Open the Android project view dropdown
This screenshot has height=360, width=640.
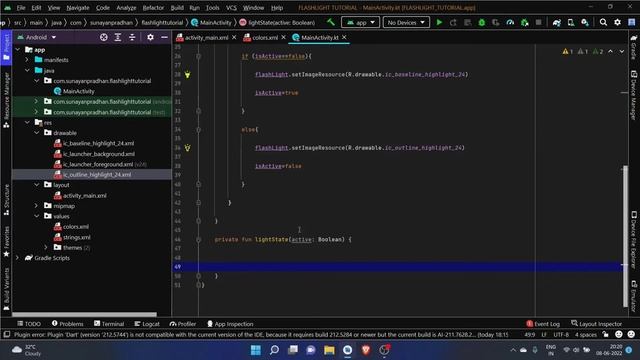[37, 37]
